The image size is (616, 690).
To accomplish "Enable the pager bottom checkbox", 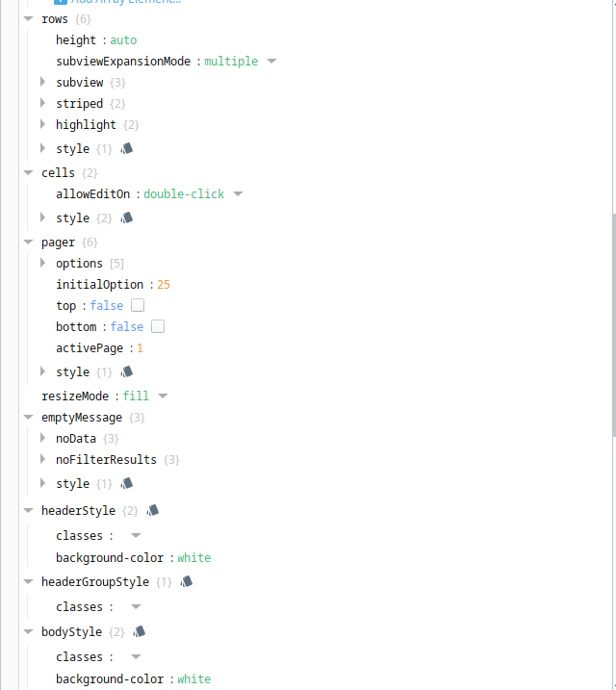I will click(158, 326).
